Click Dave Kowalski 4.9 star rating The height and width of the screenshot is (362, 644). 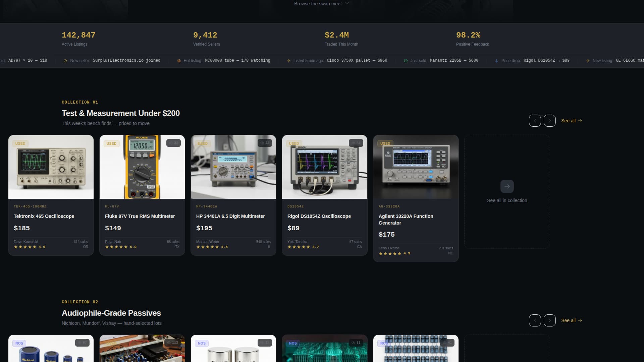pyautogui.click(x=30, y=247)
